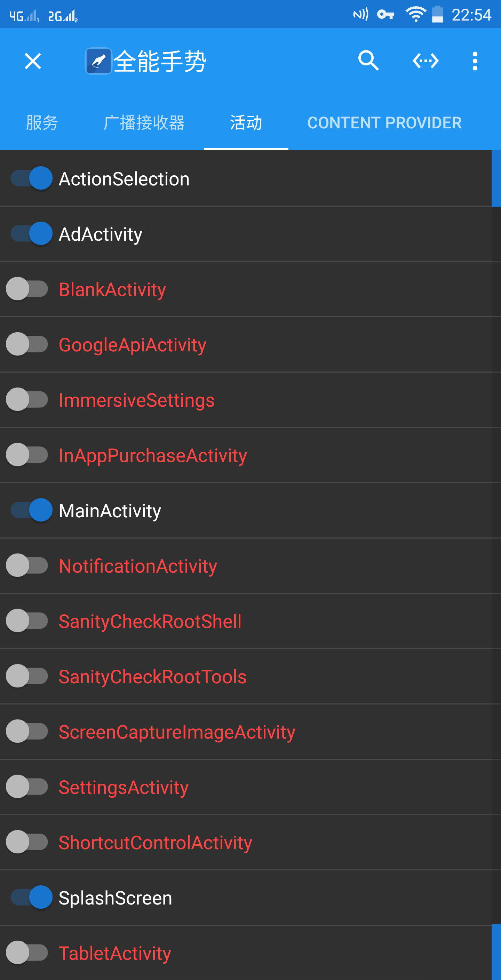Enable the BlankActivity toggle
Viewport: 501px width, 980px height.
tap(27, 289)
